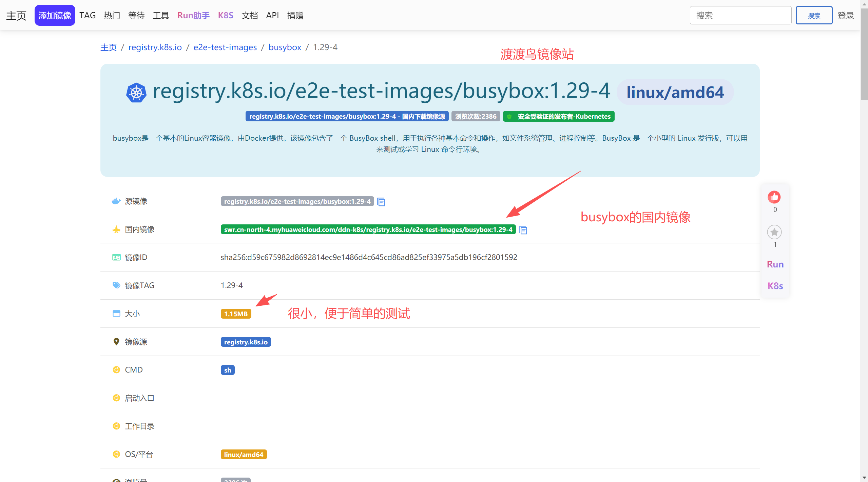Viewport: 868px width, 482px height.
Task: Click the page vertical scrollbar thumb
Action: point(864,54)
